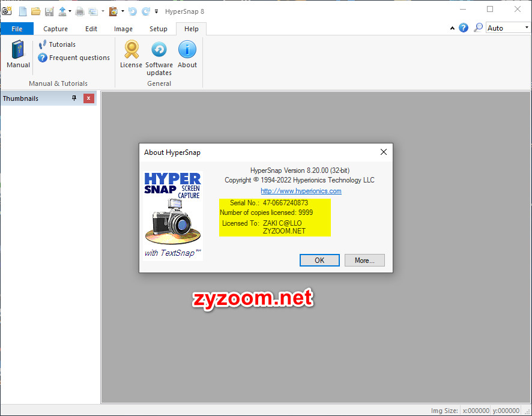Open Customize Quick Access Toolbar dropdown
The height and width of the screenshot is (416, 532).
tap(156, 11)
